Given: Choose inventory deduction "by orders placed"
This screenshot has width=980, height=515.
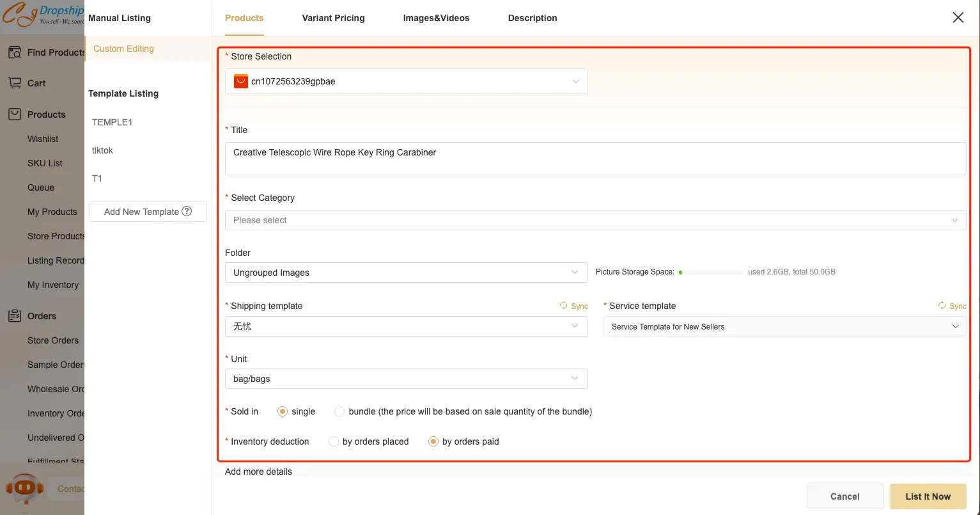Looking at the screenshot, I should coord(333,441).
